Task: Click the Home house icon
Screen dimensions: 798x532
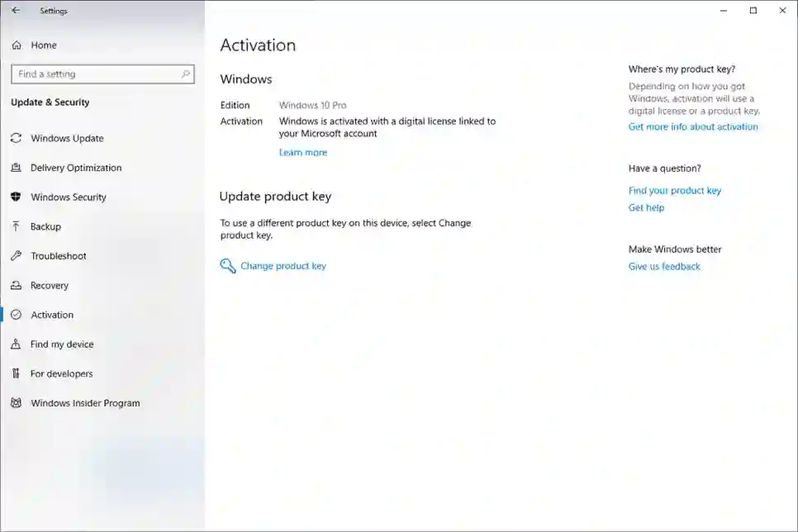Action: (x=17, y=45)
